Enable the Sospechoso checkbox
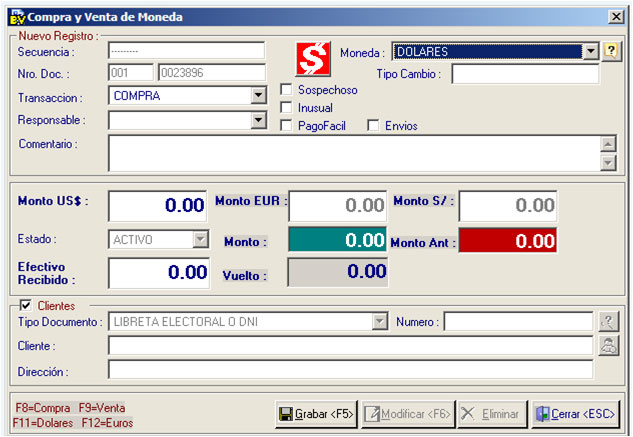633x437 pixels. coord(286,90)
